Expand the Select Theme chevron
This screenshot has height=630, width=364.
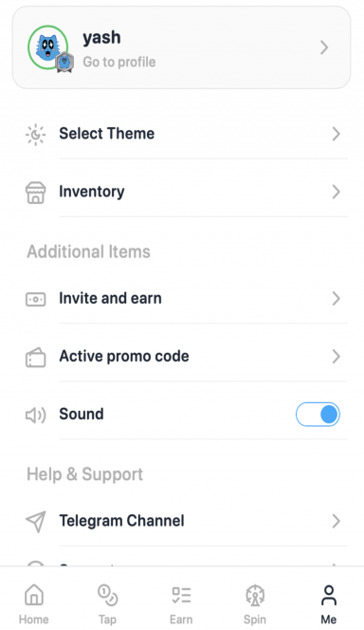point(337,134)
